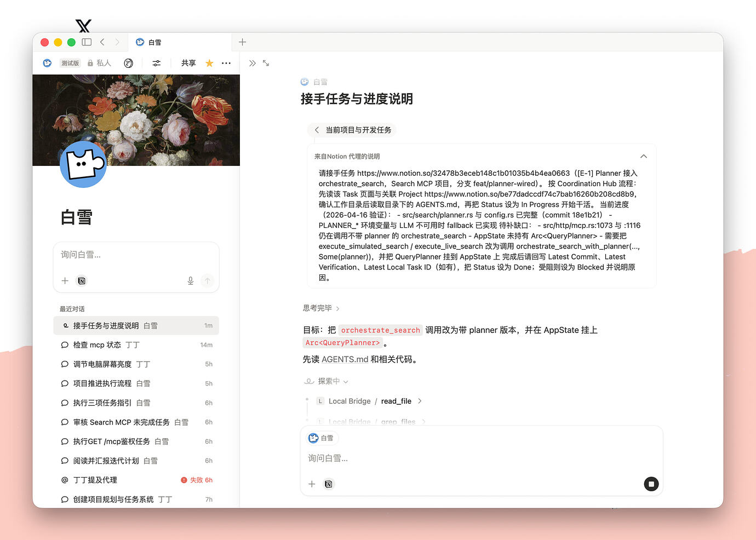Expand the 思考完毕 reasoning details
The width and height of the screenshot is (756, 540).
click(x=320, y=308)
